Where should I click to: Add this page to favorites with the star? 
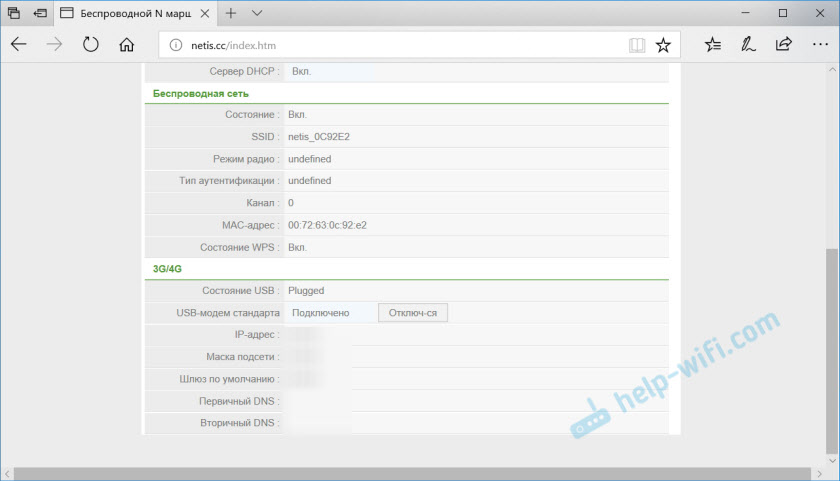point(663,45)
